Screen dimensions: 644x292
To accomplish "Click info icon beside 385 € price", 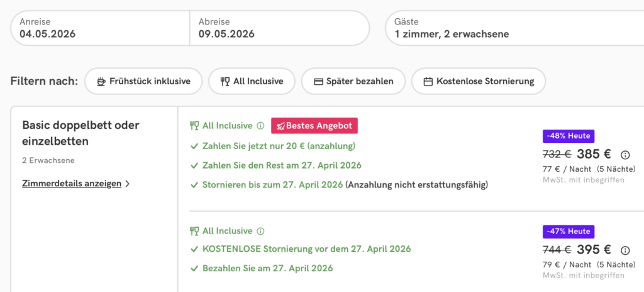I will [x=625, y=155].
